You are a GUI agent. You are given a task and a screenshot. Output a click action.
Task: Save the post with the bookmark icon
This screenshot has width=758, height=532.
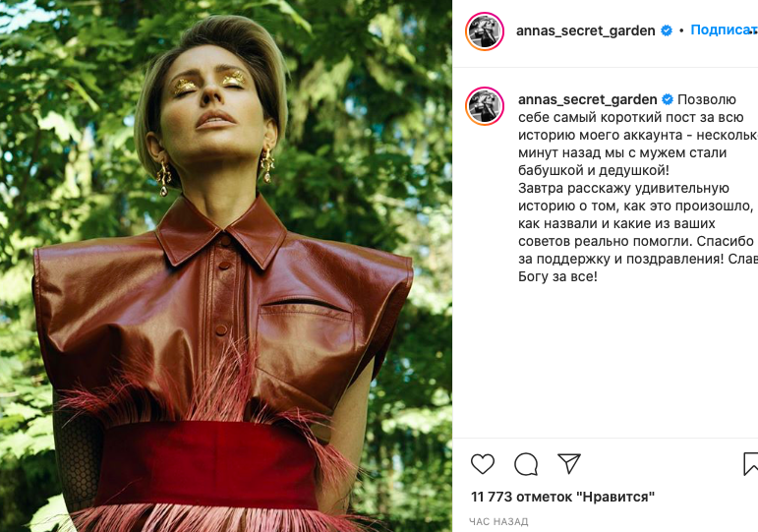pos(751,464)
